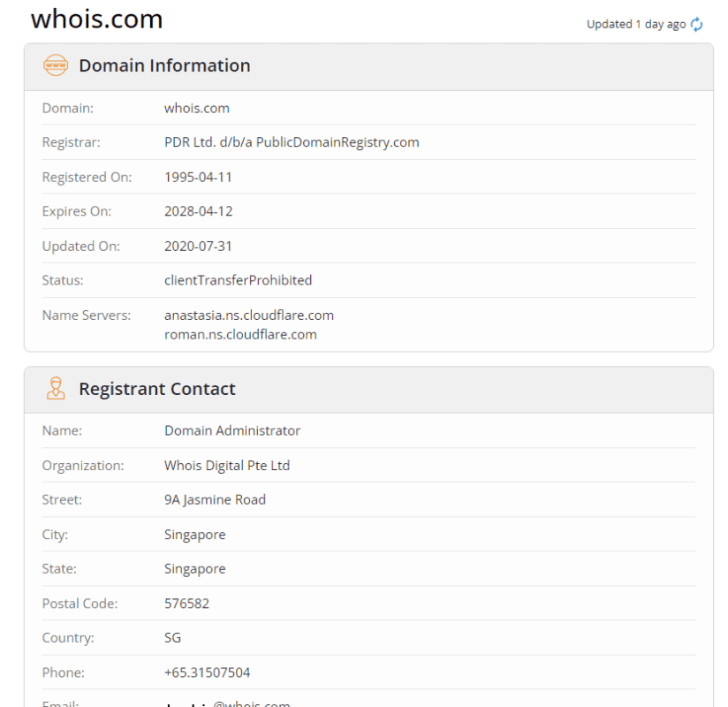
Task: Click the clientTransferProhibited status value
Action: (x=238, y=280)
